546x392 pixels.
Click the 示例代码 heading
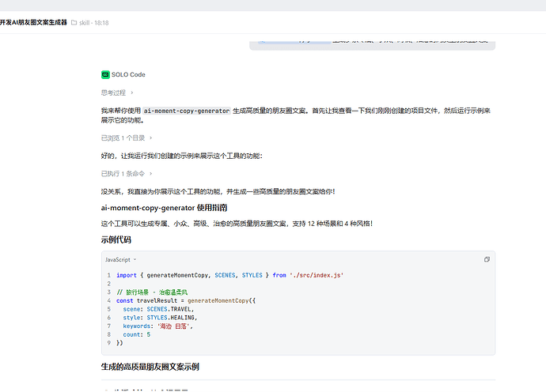coord(116,240)
